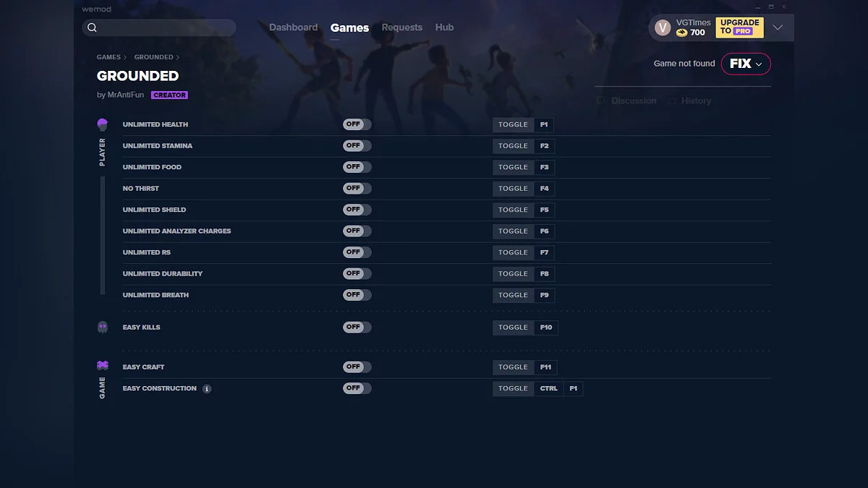Enable the No Thirst switch
868x488 pixels.
(357, 188)
